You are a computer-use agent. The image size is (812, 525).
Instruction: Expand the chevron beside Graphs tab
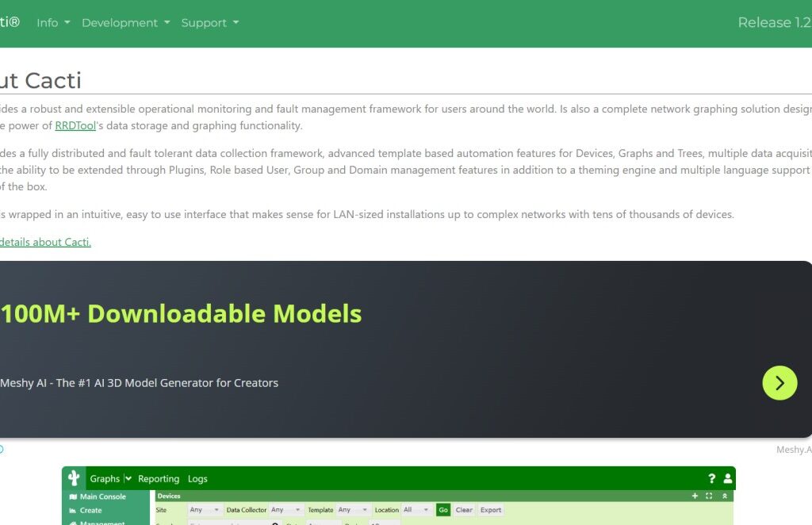point(128,479)
